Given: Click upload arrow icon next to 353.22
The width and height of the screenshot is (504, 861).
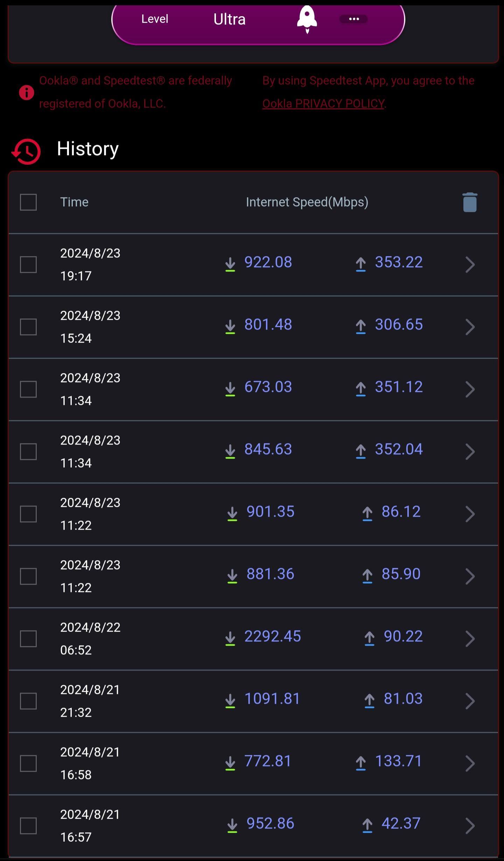Looking at the screenshot, I should click(361, 264).
